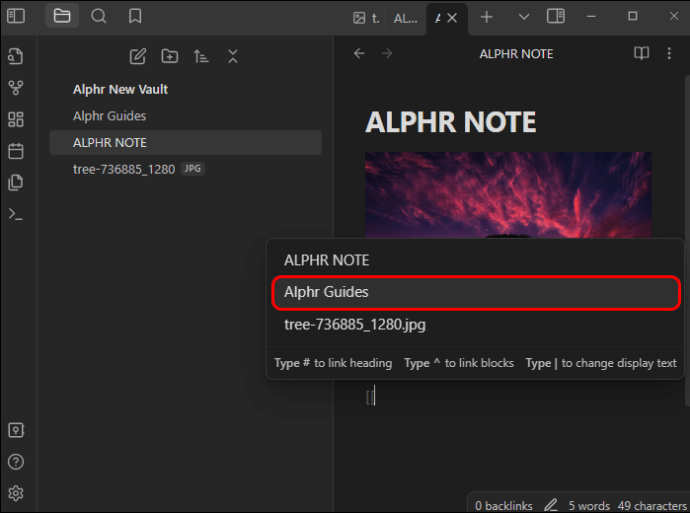Open graph view from ribbon

(16, 88)
